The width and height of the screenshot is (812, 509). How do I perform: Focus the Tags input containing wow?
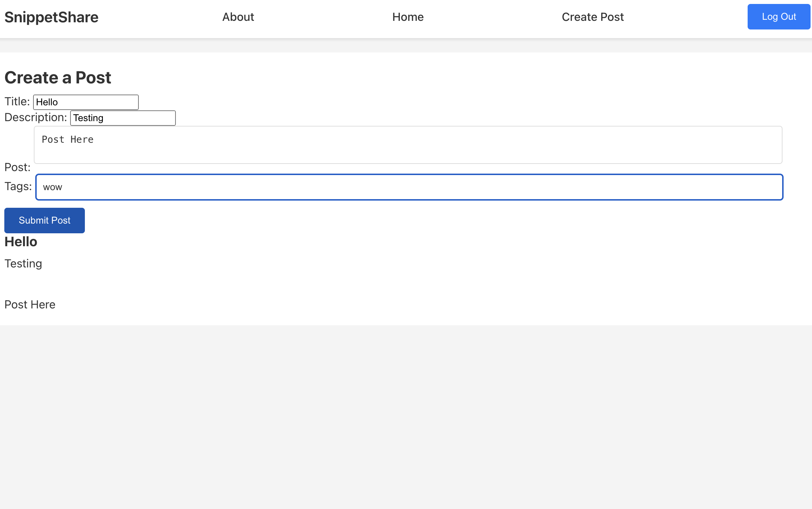pos(409,187)
